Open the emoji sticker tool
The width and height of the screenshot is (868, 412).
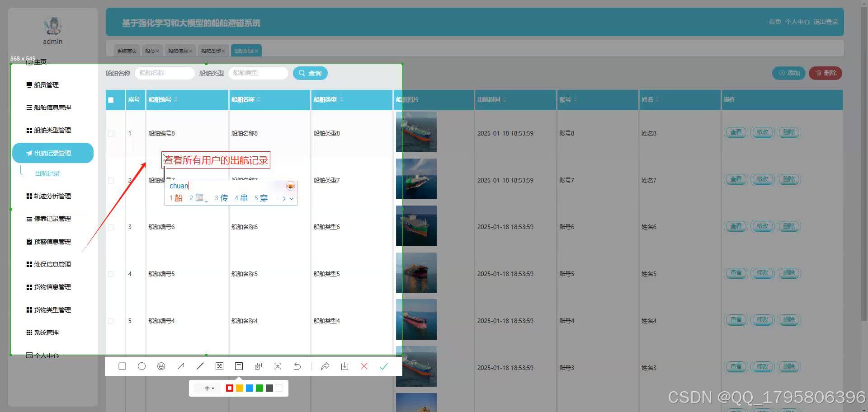(x=161, y=366)
